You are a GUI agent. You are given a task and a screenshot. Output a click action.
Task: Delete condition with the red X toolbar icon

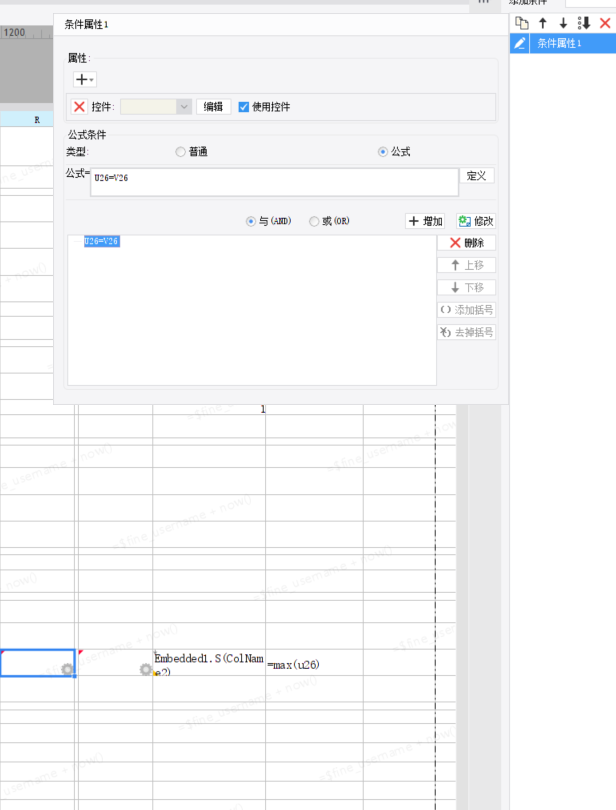click(605, 23)
